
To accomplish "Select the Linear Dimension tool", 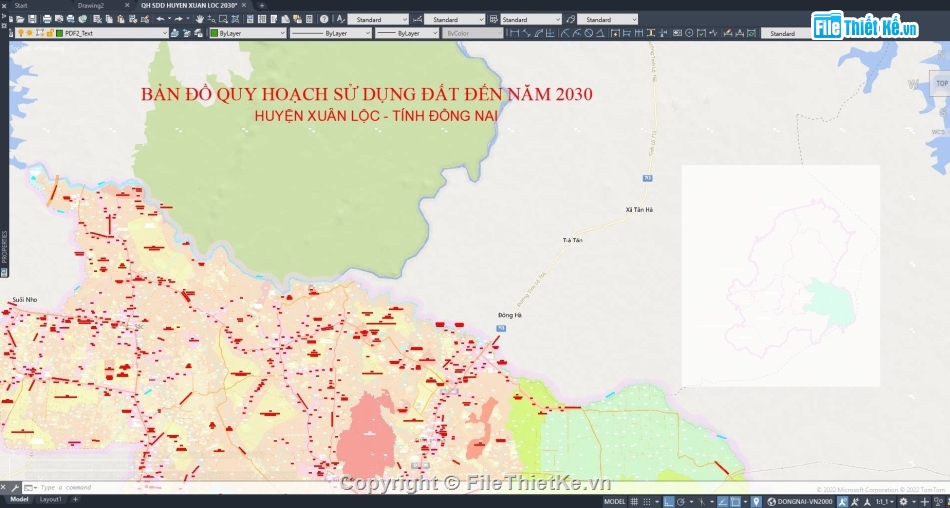I will [x=514, y=33].
